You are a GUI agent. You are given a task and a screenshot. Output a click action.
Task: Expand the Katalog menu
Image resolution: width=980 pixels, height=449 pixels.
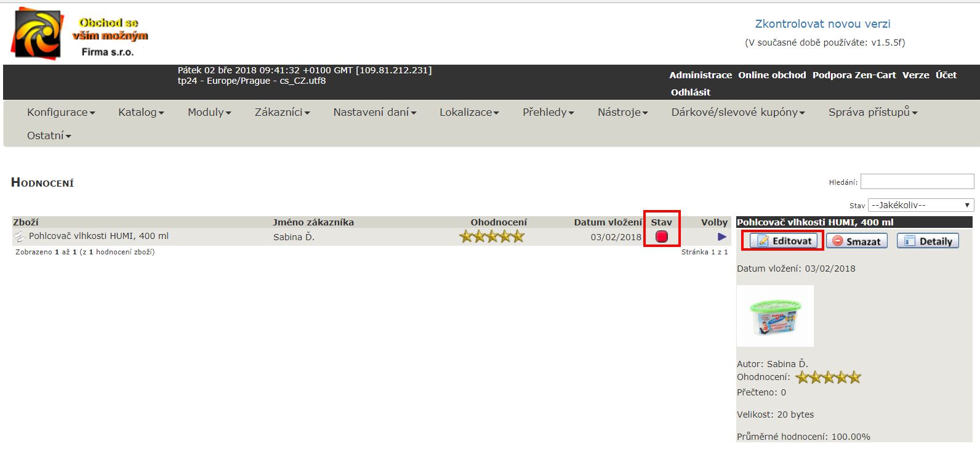click(x=141, y=112)
